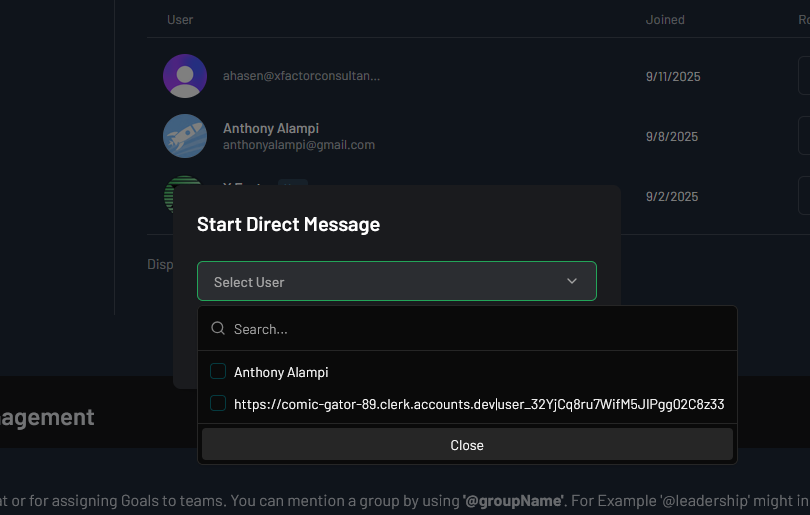The width and height of the screenshot is (810, 515).
Task: Click the chevron arrow in Select User
Action: pyautogui.click(x=572, y=281)
